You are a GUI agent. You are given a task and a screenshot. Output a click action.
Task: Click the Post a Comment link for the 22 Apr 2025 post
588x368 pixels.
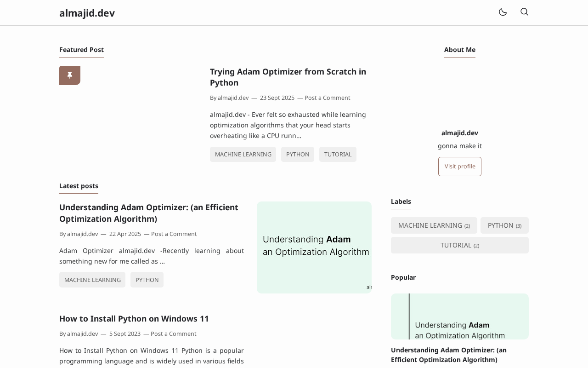pyautogui.click(x=174, y=234)
